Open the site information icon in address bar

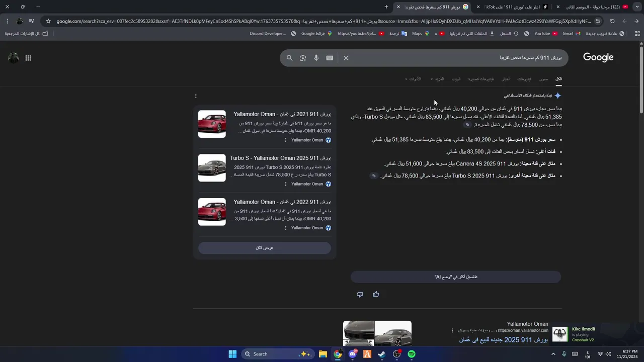[x=598, y=21]
